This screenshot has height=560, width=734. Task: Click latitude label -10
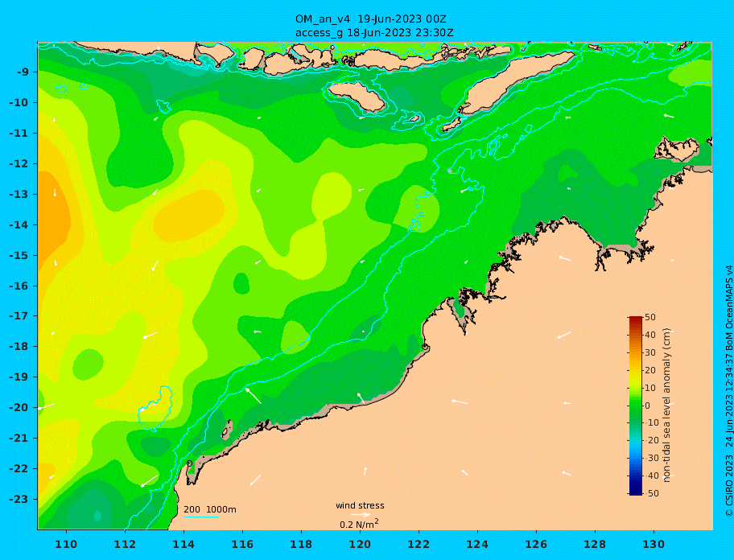(19, 102)
